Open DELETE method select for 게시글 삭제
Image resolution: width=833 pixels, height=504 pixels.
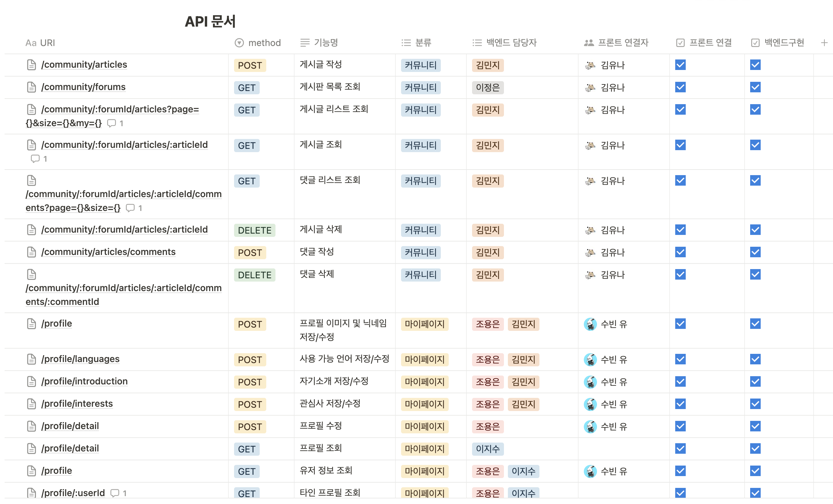coord(254,230)
